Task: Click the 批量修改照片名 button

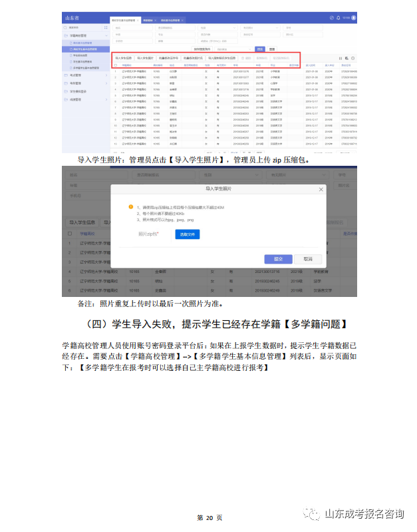Action: point(194,59)
